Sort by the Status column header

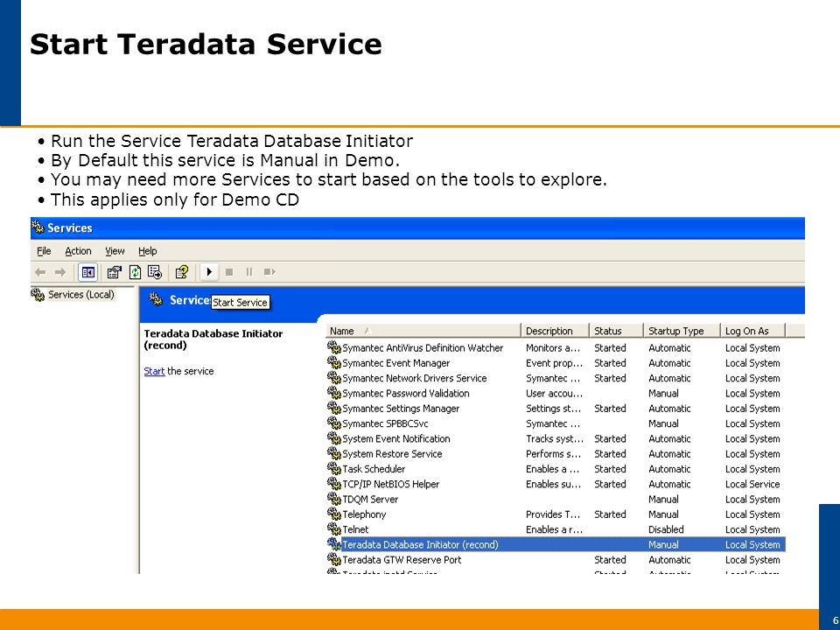point(616,331)
